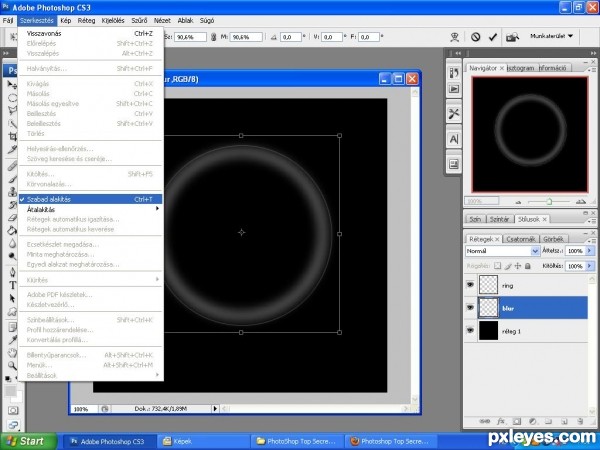Hide the blur layer
Viewport: 600px width, 450px height.
coord(470,307)
